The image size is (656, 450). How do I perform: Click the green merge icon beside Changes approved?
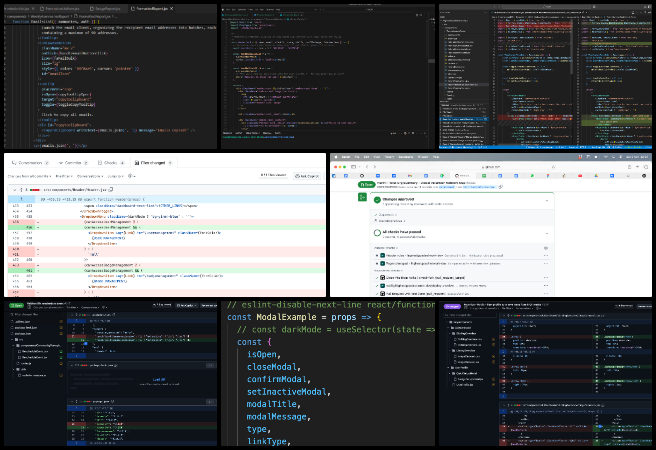[362, 197]
